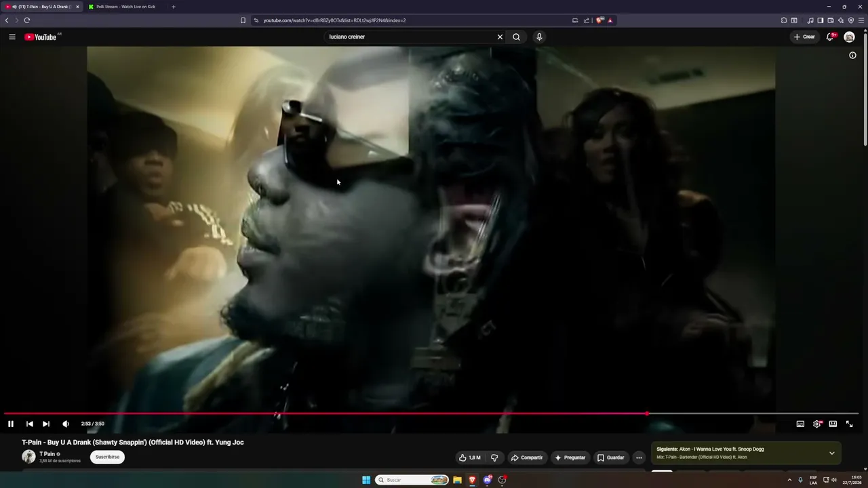This screenshot has height=488, width=868.
Task: Close the T-Pain YouTube tab
Action: (77, 7)
